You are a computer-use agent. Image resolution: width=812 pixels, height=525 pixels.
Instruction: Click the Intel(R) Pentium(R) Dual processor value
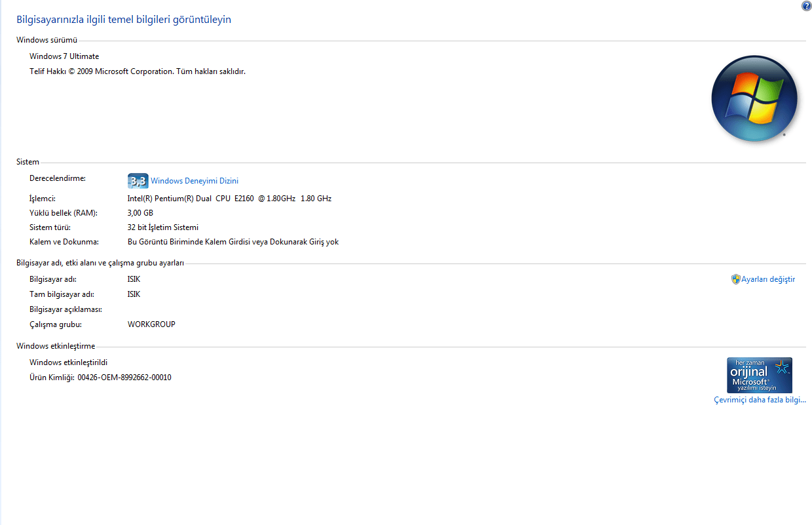229,199
